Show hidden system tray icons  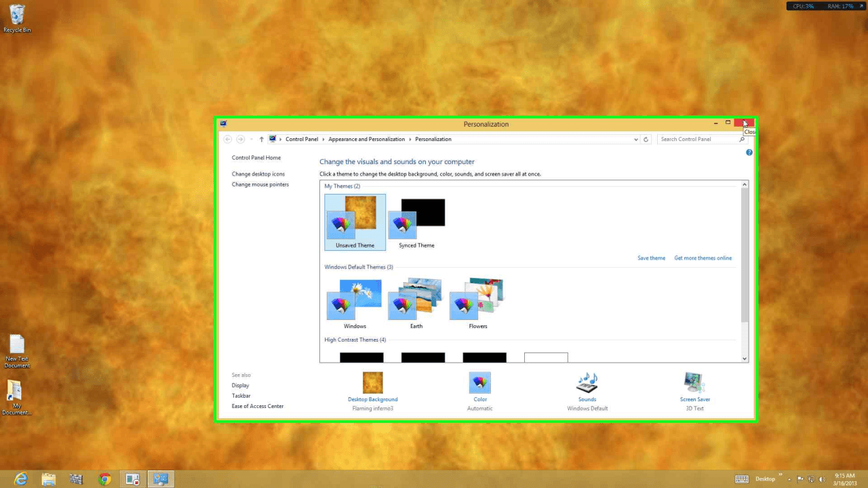click(x=789, y=479)
